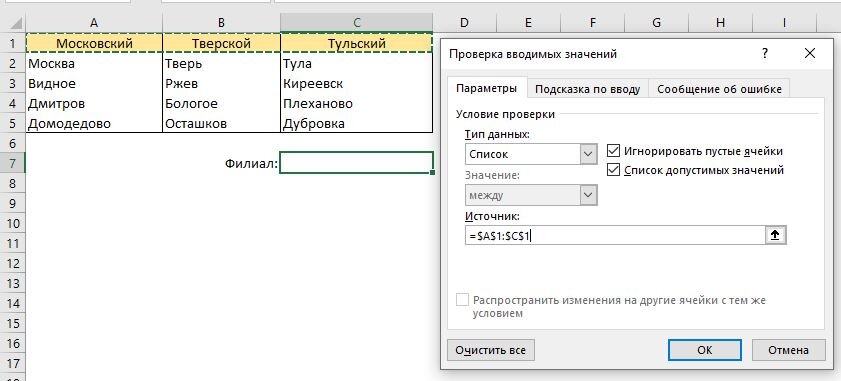Image resolution: width=841 pixels, height=381 pixels.
Task: Open the Тип данных dropdown showing Список
Action: [x=589, y=155]
